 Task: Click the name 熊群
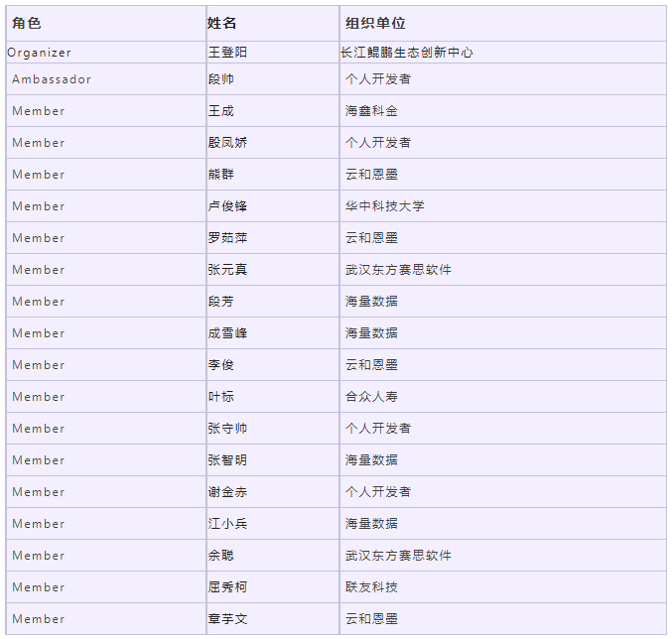point(220,175)
